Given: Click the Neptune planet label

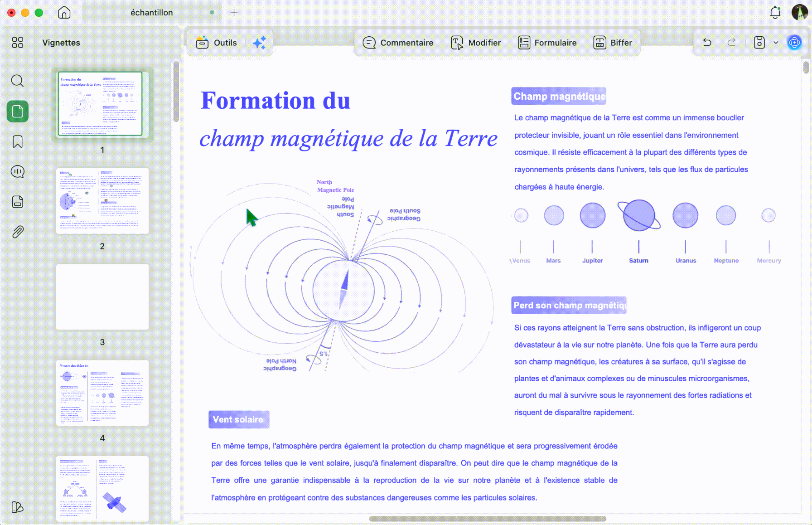Looking at the screenshot, I should coord(726,261).
